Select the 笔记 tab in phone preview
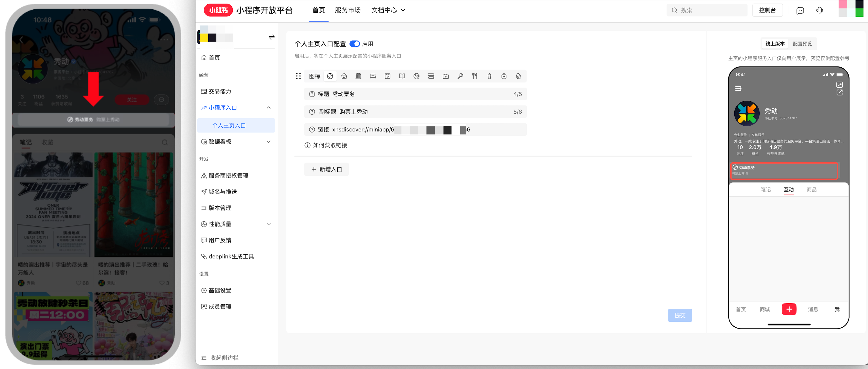 pos(766,189)
